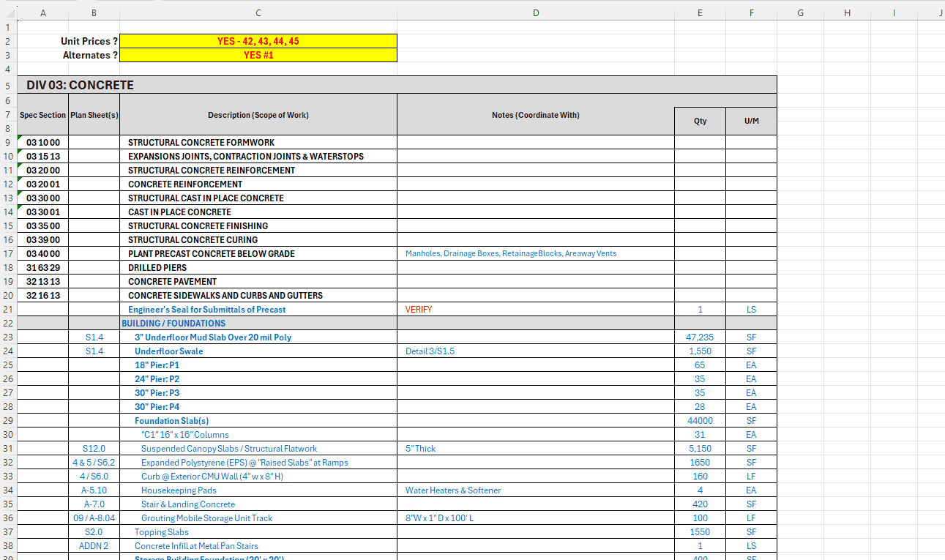
Task: Click 'STRUCTURAL CONCRETE CURING' cell
Action: tap(258, 239)
